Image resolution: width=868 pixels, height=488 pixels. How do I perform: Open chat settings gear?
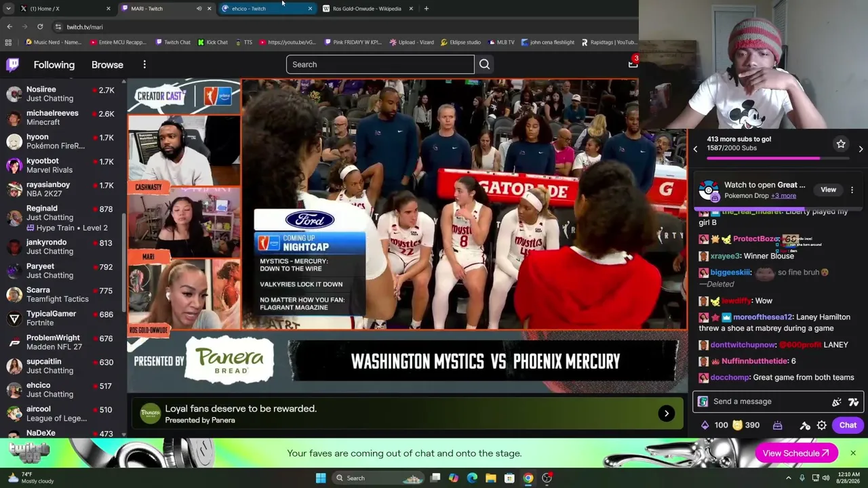tap(821, 425)
